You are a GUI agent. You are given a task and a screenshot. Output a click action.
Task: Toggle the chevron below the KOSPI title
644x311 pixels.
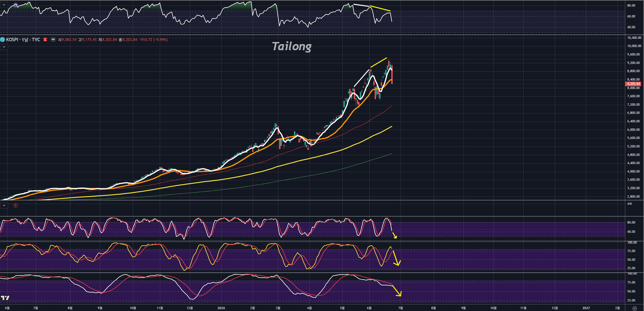click(x=4, y=47)
